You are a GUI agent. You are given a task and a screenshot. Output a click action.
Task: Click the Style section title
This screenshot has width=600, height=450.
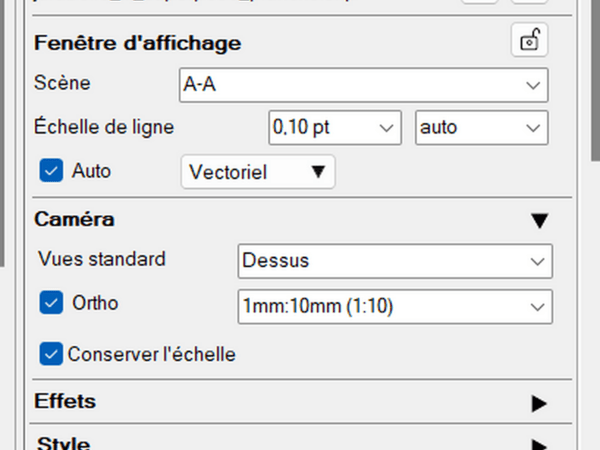[x=62, y=443]
